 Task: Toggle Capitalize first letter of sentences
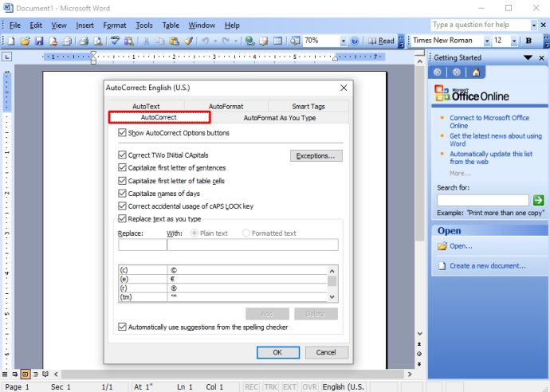[x=122, y=167]
